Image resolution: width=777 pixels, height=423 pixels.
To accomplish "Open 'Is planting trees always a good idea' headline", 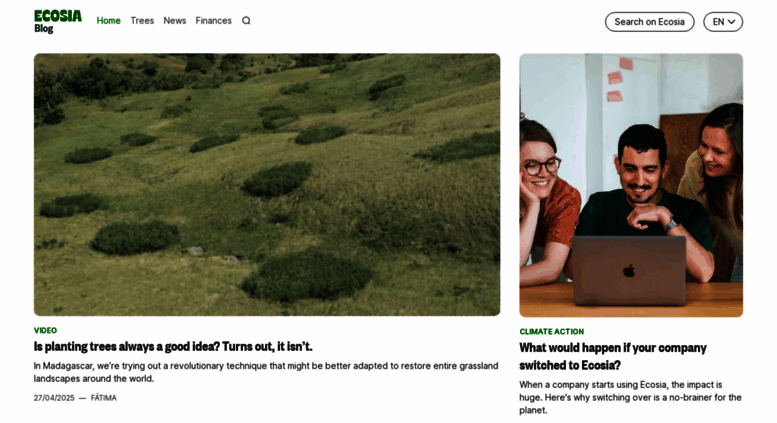I will [x=173, y=347].
